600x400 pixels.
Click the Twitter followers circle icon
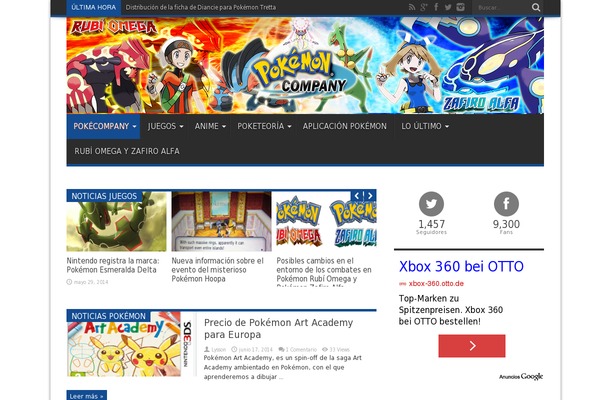coord(431,204)
